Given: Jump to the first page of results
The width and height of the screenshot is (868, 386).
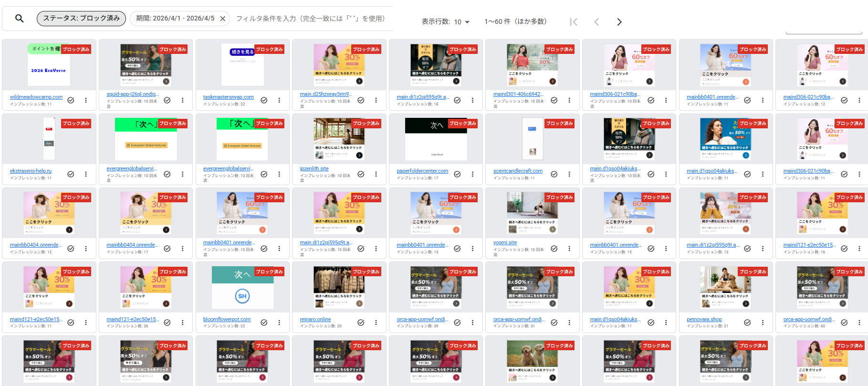Looking at the screenshot, I should click(574, 22).
